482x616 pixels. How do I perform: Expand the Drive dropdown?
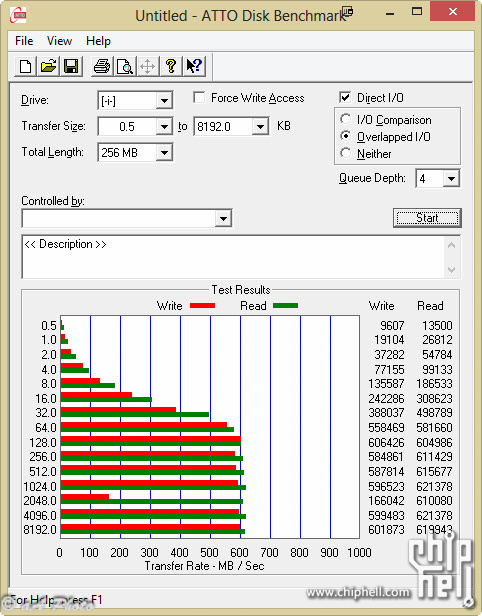coord(164,101)
